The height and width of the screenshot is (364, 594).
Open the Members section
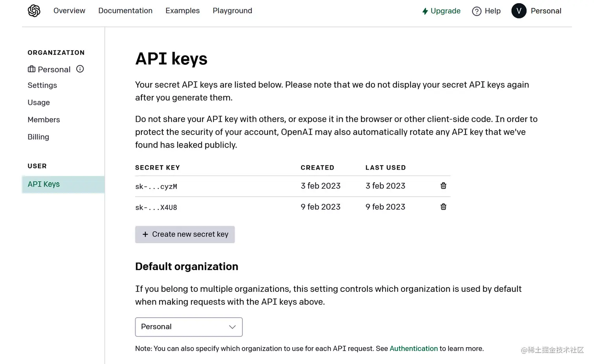[x=44, y=120]
